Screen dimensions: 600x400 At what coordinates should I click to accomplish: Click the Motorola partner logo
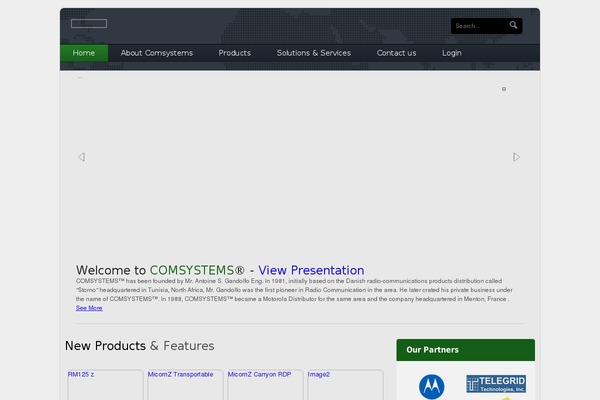coord(432,387)
